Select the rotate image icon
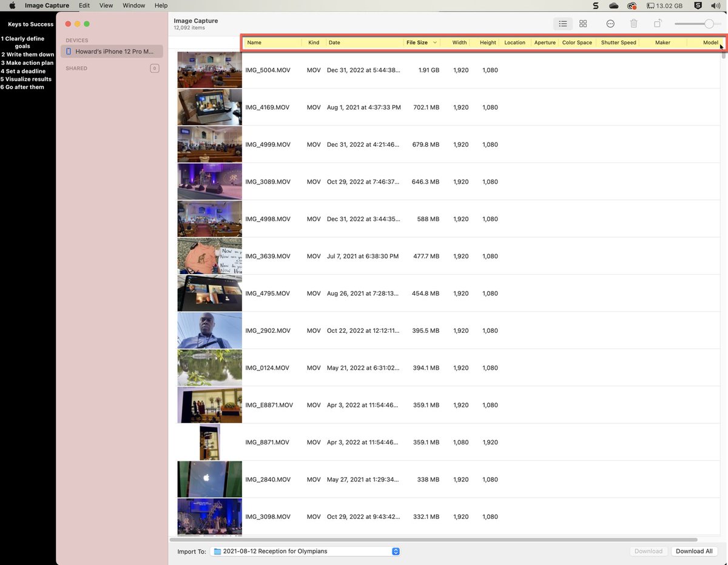 pyautogui.click(x=657, y=24)
